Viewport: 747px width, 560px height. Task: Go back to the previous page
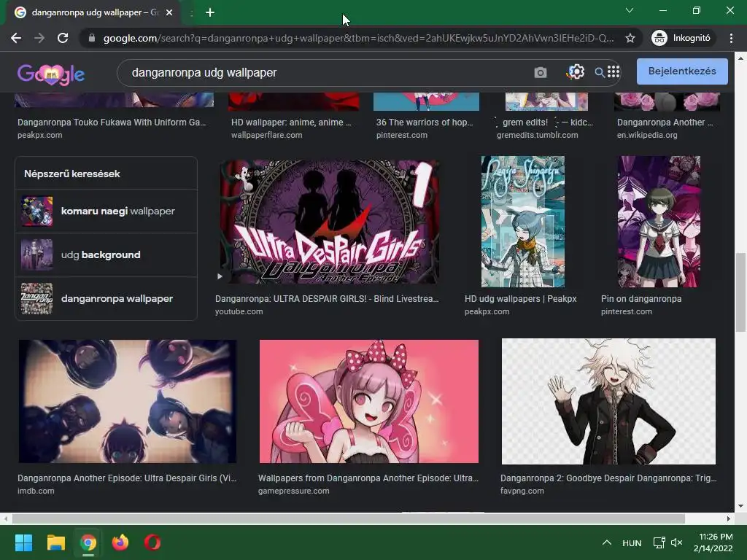tap(16, 38)
